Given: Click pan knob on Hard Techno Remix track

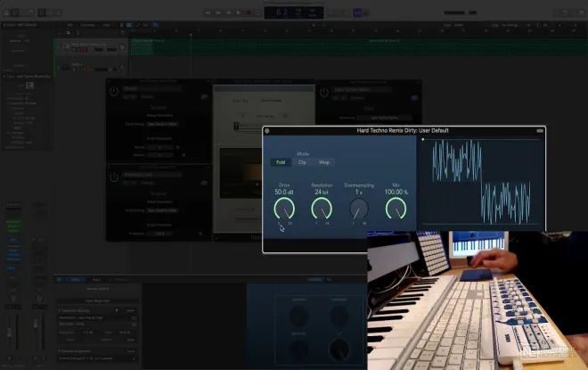Looking at the screenshot, I should [122, 47].
